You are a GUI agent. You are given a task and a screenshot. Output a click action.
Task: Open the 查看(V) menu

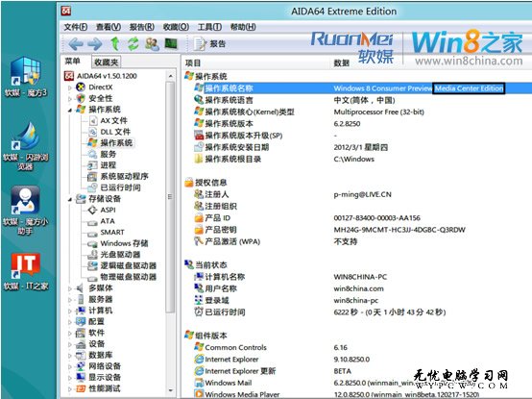[x=109, y=27]
